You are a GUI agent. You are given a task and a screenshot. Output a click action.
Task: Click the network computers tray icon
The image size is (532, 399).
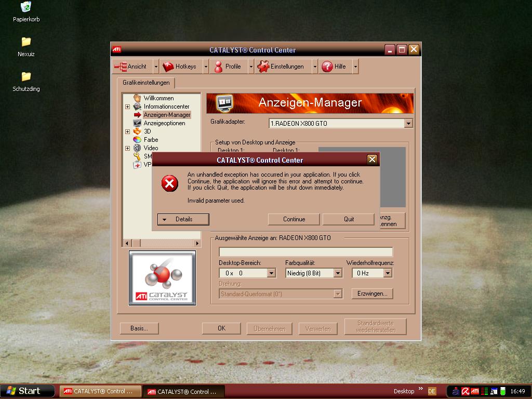(494, 391)
